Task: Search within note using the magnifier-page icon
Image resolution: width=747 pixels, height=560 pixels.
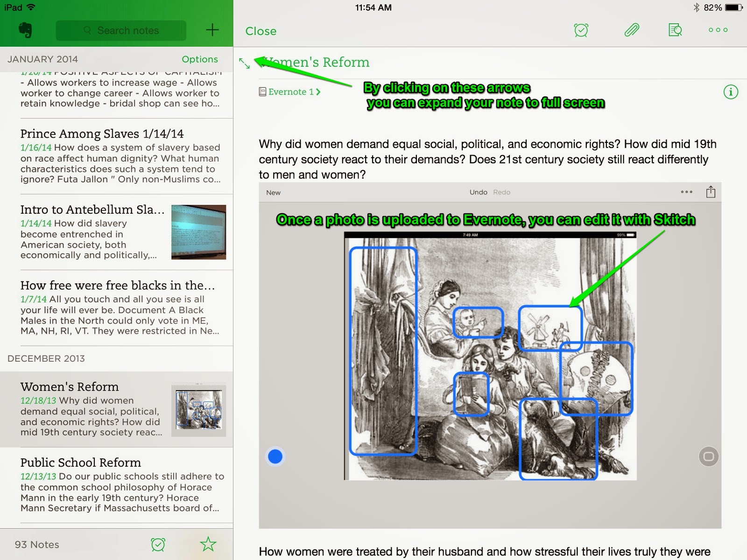Action: click(675, 30)
